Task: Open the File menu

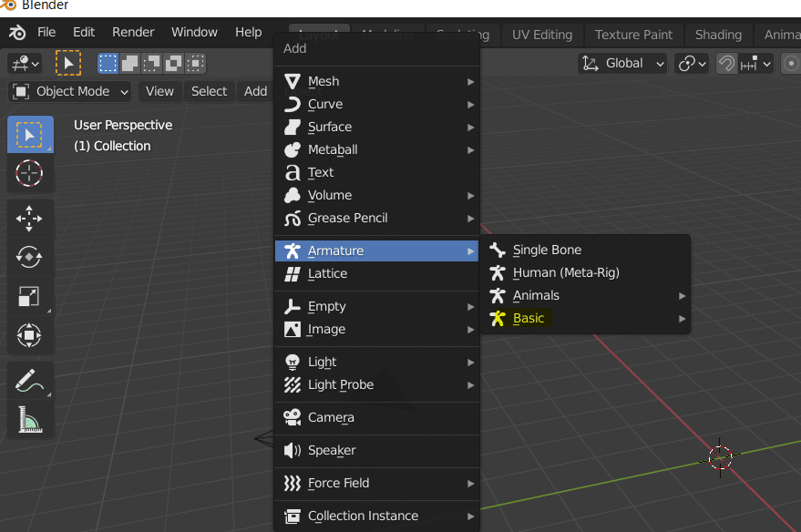Action: (x=46, y=32)
